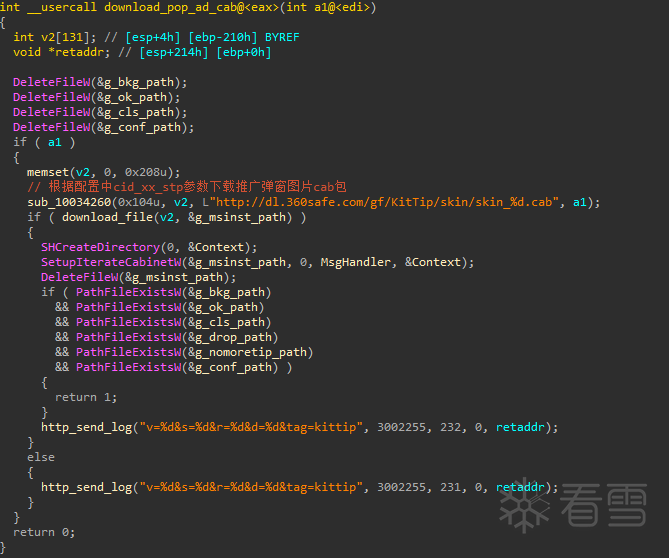Select g_ok_path in the DeleteFileW call
This screenshot has height=558, width=669.
pyautogui.click(x=135, y=97)
